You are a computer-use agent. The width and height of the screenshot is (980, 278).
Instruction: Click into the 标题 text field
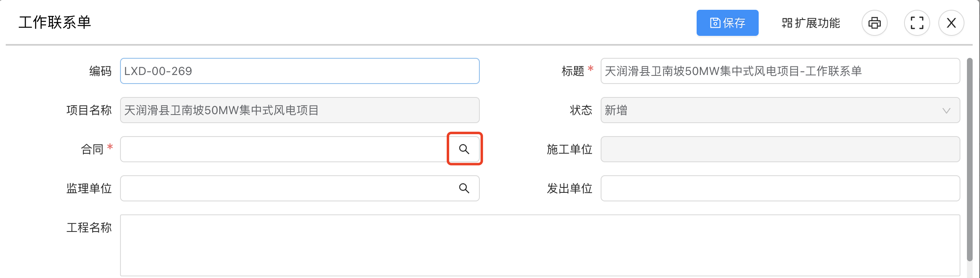coord(780,71)
